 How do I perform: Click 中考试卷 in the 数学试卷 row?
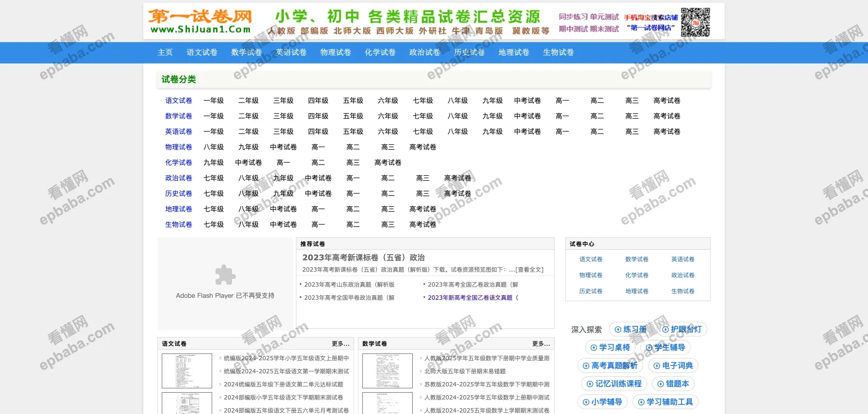(527, 116)
